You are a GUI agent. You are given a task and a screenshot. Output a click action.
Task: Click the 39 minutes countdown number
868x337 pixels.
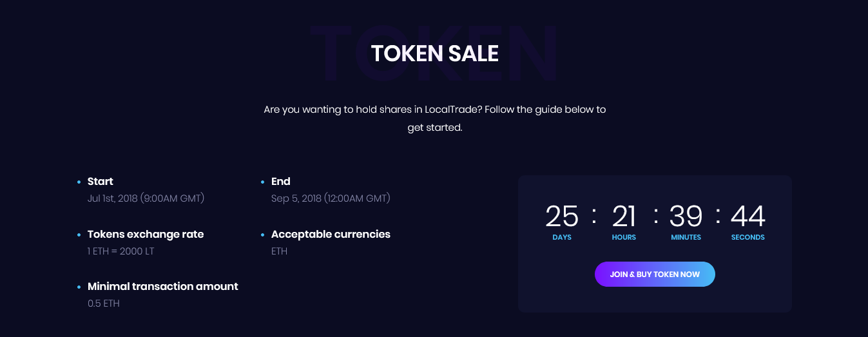[686, 217]
